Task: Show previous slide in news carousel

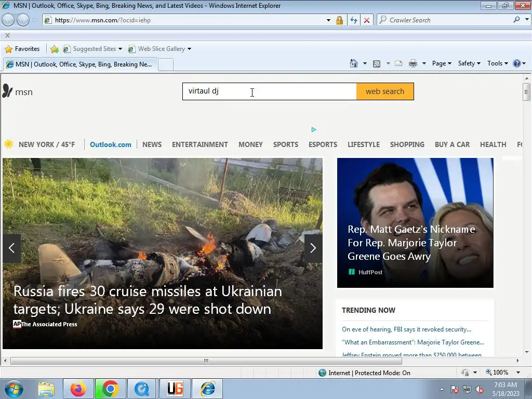Action: [11, 248]
